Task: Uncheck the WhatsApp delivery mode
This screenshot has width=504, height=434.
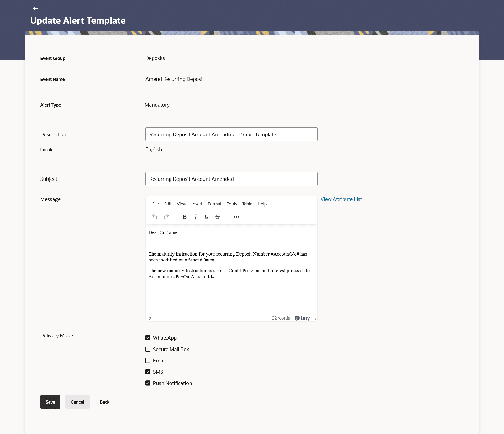Action: pyautogui.click(x=148, y=338)
